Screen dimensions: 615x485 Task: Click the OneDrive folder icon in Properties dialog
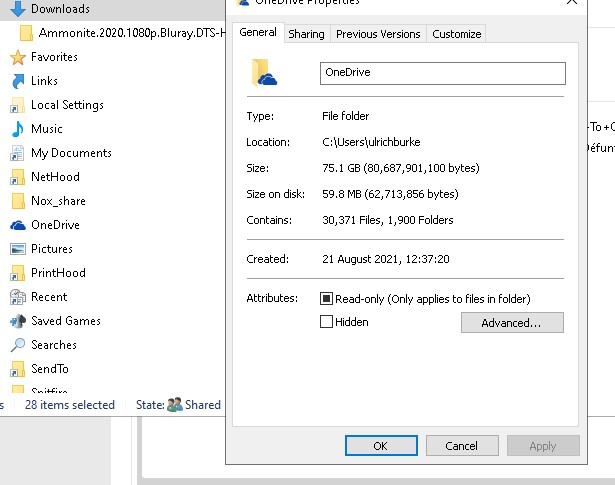[x=264, y=73]
